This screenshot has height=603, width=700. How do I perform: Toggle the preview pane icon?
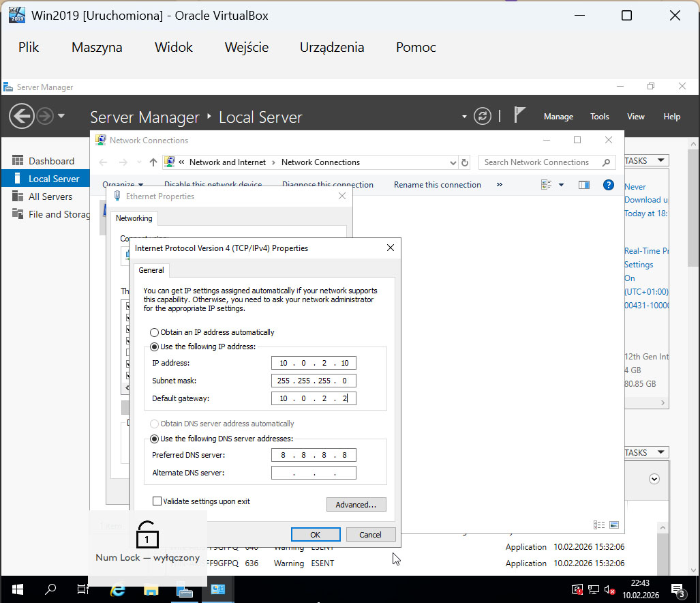point(583,185)
